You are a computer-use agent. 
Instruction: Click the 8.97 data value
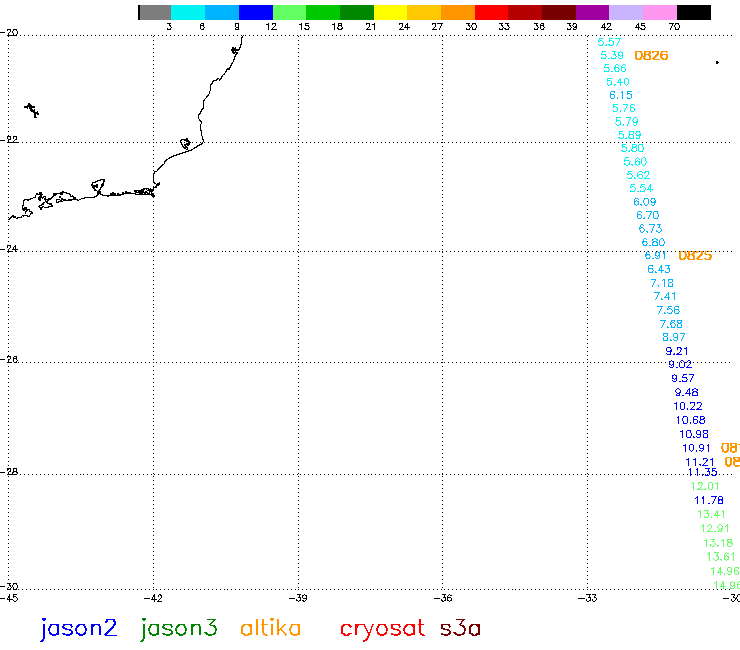click(674, 338)
